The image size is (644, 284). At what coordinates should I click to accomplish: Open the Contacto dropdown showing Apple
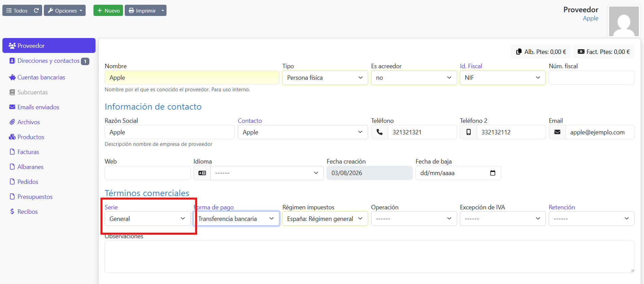303,132
